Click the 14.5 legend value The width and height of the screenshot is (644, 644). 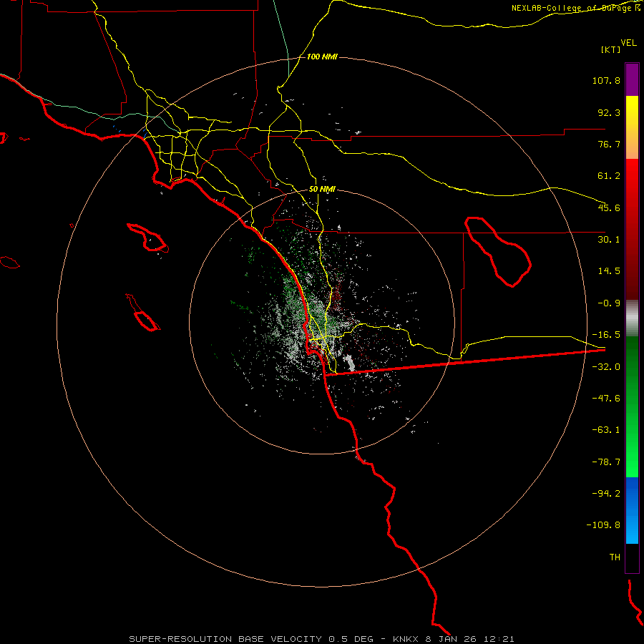[609, 271]
